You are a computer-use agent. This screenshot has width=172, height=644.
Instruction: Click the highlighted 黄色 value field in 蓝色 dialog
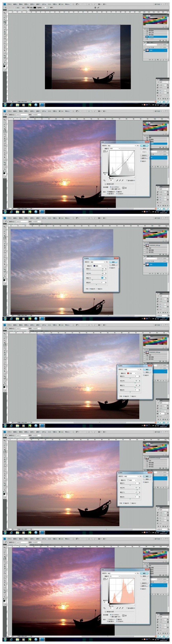(103, 278)
